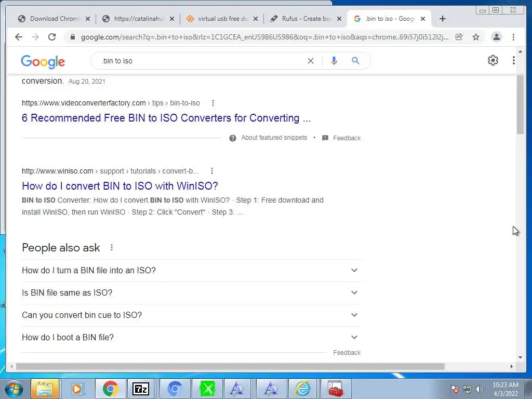Image resolution: width=532 pixels, height=399 pixels.
Task: Click Feedback next to featured snippets
Action: pos(347,138)
